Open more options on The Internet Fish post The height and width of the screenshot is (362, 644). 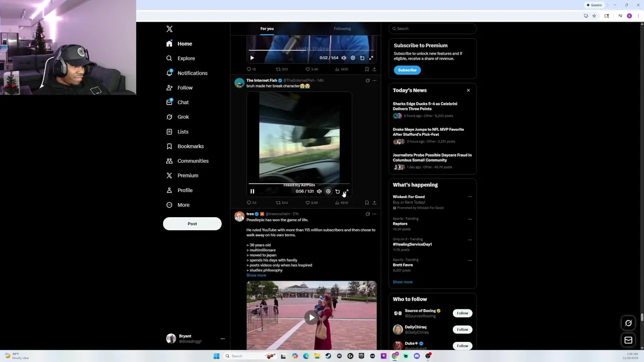(x=374, y=80)
